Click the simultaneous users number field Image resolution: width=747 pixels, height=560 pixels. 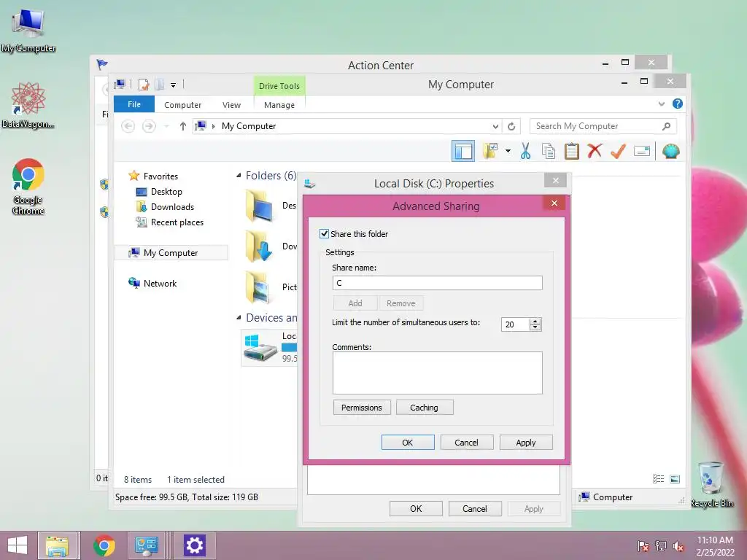point(516,324)
